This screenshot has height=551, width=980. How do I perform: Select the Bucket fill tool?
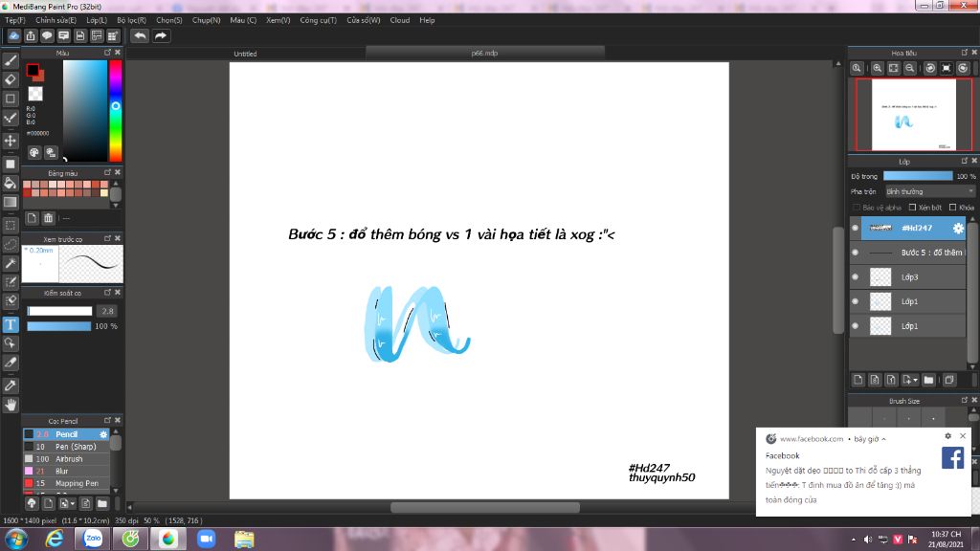[x=11, y=183]
